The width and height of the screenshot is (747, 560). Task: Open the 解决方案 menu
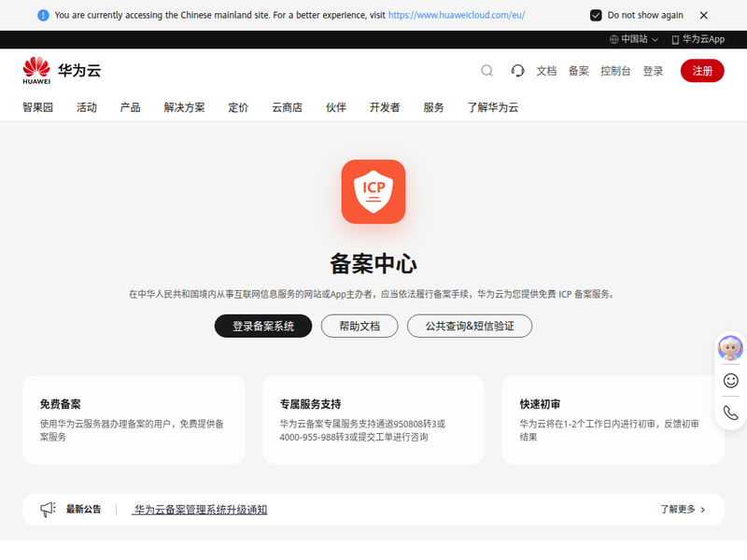[184, 107]
